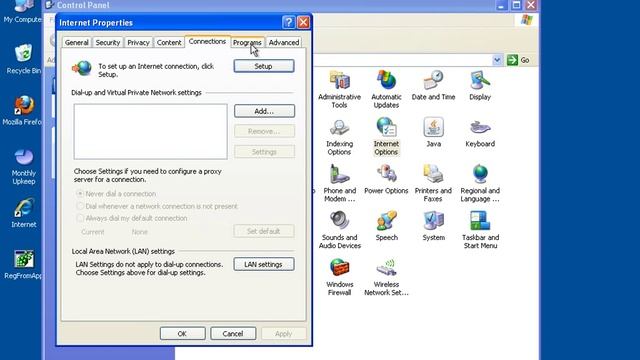Image resolution: width=640 pixels, height=360 pixels.
Task: Open the Java control panel icon
Action: pos(433,132)
